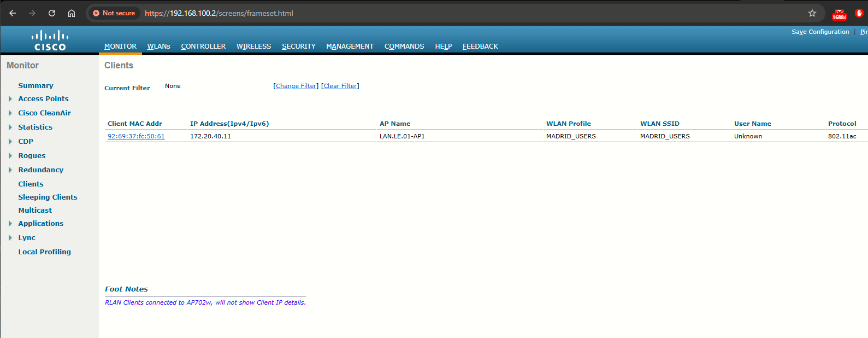Open the SECURITY menu

tap(299, 46)
